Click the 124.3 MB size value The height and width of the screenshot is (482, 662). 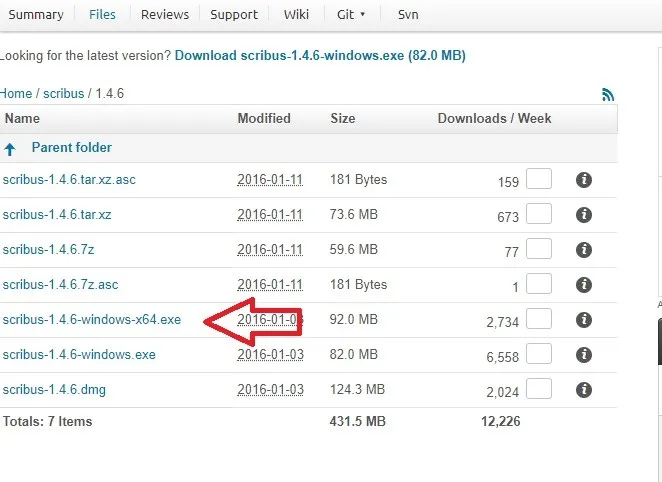point(357,390)
